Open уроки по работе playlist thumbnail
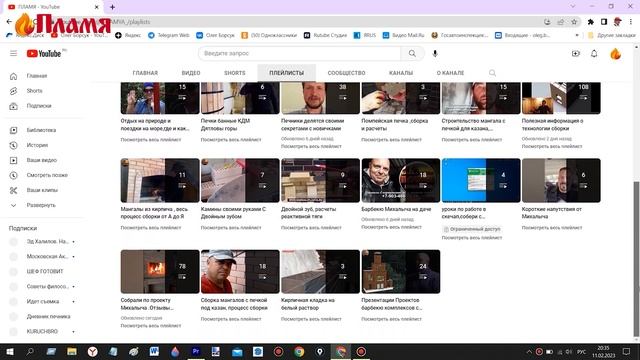640x360 pixels. pyautogui.click(x=481, y=180)
